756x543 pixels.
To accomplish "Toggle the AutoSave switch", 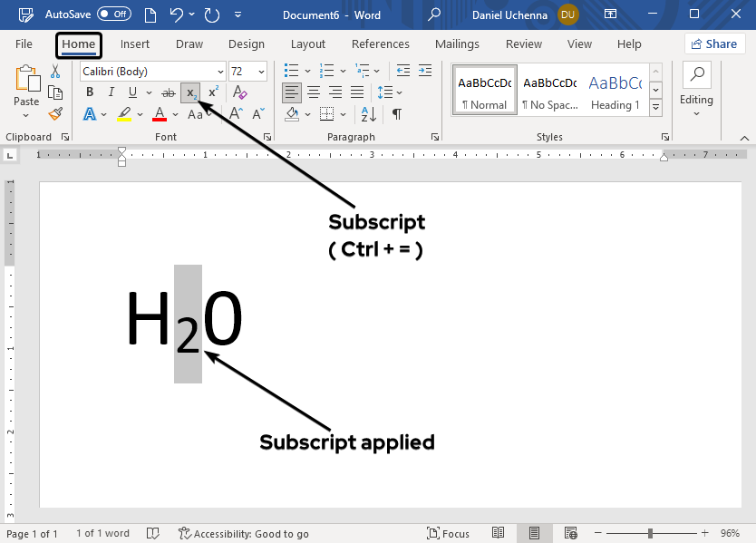I will pyautogui.click(x=114, y=15).
